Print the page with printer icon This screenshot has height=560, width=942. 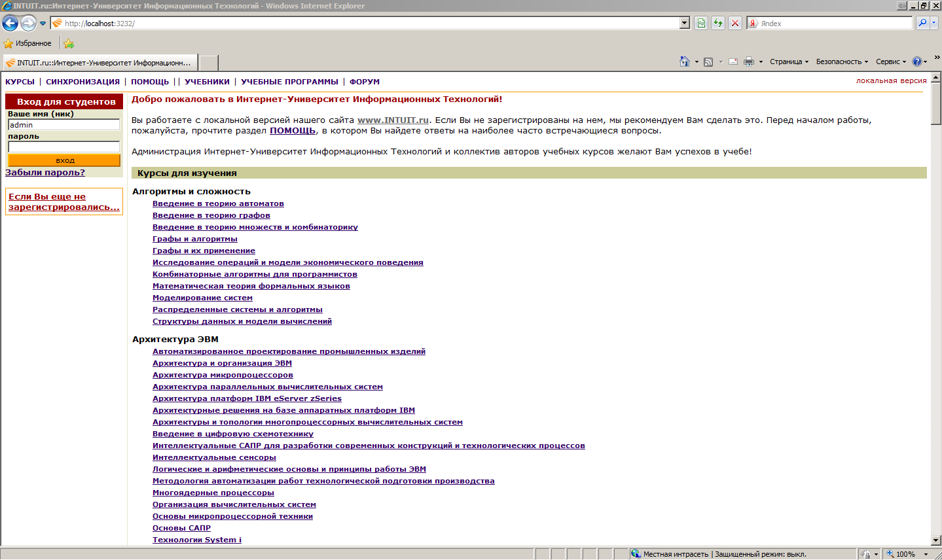point(749,61)
